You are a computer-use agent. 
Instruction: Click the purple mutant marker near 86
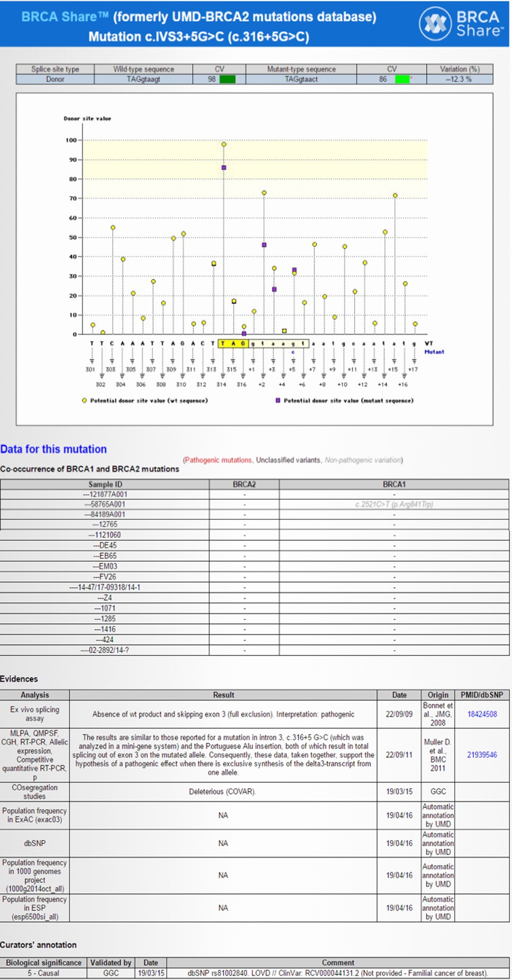tap(224, 168)
